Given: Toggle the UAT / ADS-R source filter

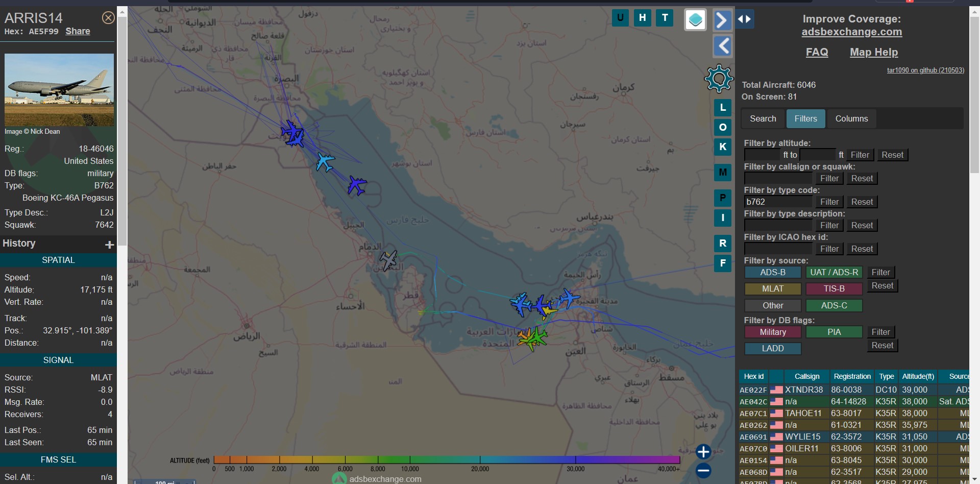Looking at the screenshot, I should (x=834, y=273).
